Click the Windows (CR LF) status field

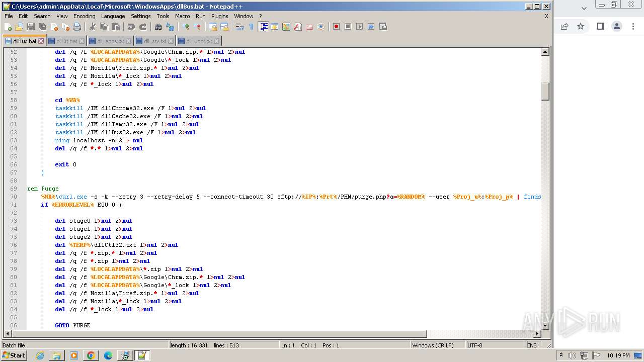click(x=438, y=345)
